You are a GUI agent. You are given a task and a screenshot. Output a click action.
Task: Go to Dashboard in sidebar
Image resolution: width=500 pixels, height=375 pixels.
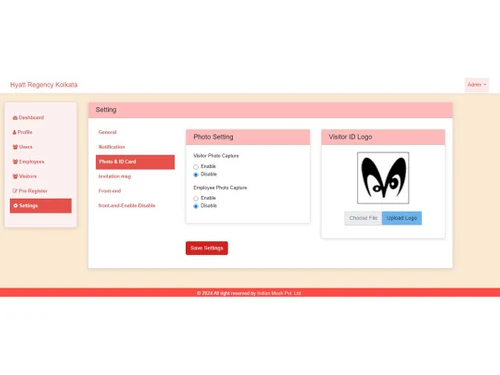41,118
